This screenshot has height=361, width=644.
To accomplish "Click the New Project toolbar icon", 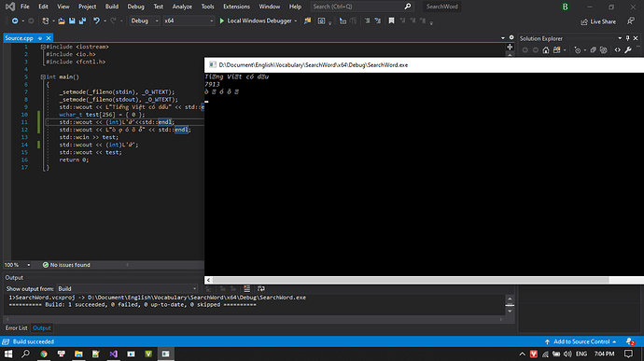I will coord(46,21).
